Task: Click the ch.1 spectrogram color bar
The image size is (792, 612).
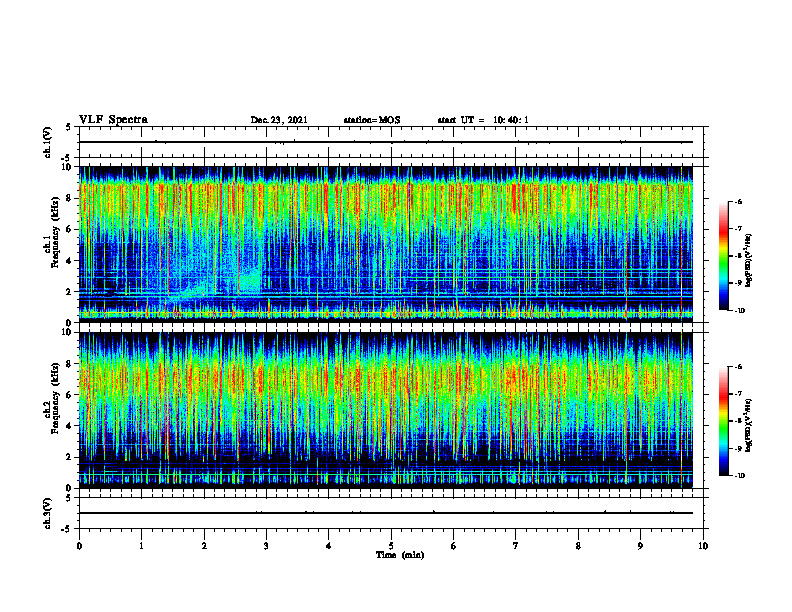Action: pos(723,256)
